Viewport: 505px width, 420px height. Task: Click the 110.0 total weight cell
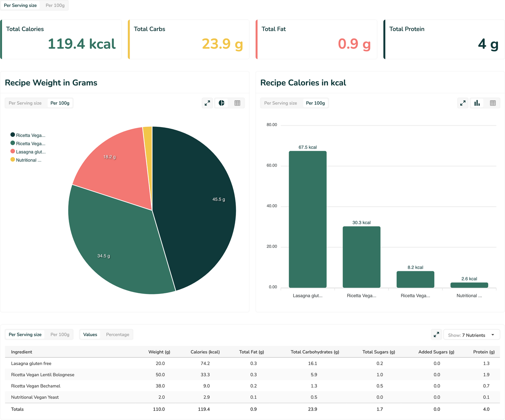click(x=159, y=409)
